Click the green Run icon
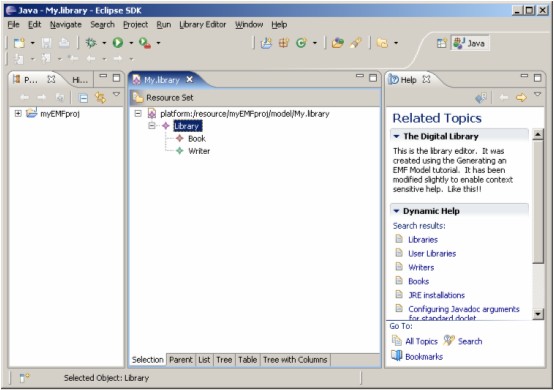 click(x=118, y=43)
